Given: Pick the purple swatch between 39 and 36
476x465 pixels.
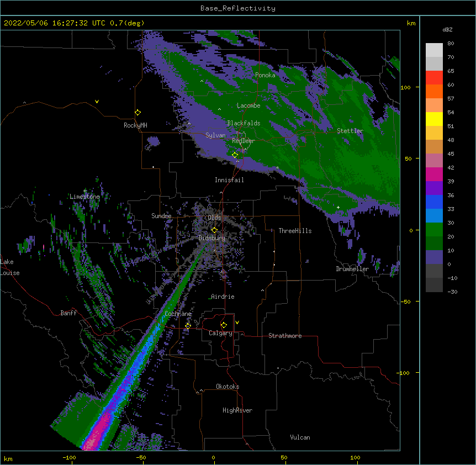Looking at the screenshot, I should (434, 188).
